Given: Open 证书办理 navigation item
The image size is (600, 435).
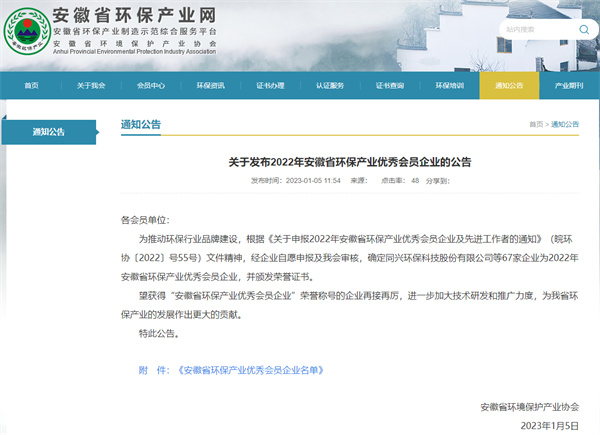Looking at the screenshot, I should (x=270, y=86).
